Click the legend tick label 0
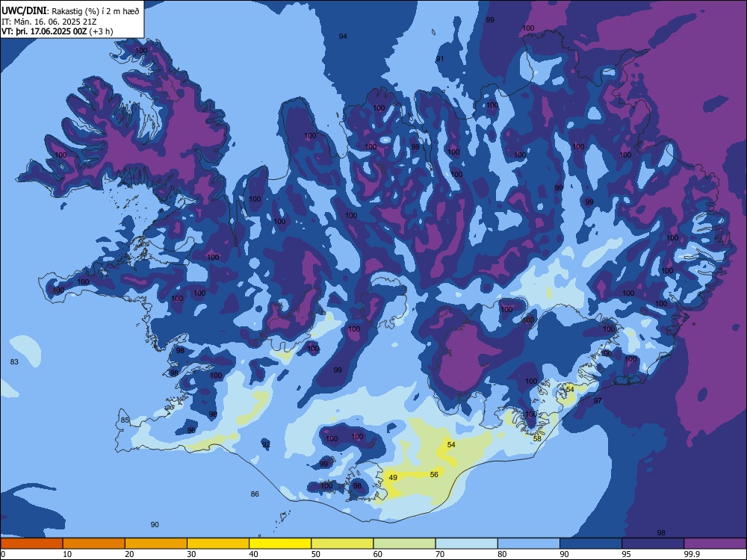The width and height of the screenshot is (747, 560). coord(3,554)
